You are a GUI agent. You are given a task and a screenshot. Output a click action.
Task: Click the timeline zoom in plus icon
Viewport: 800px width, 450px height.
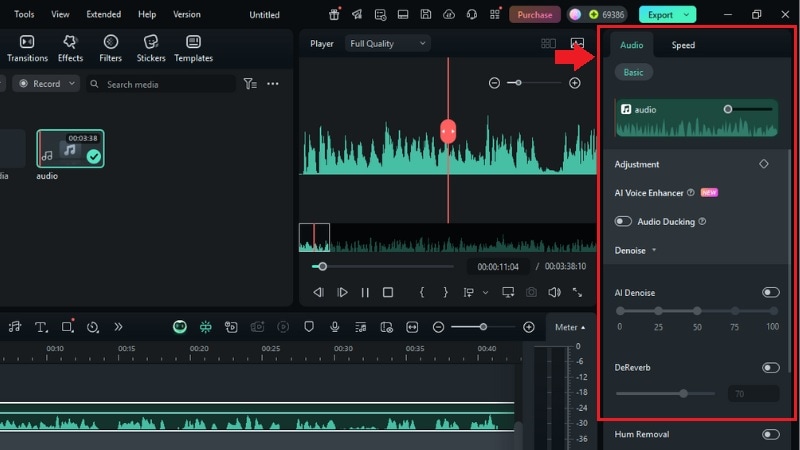click(529, 327)
